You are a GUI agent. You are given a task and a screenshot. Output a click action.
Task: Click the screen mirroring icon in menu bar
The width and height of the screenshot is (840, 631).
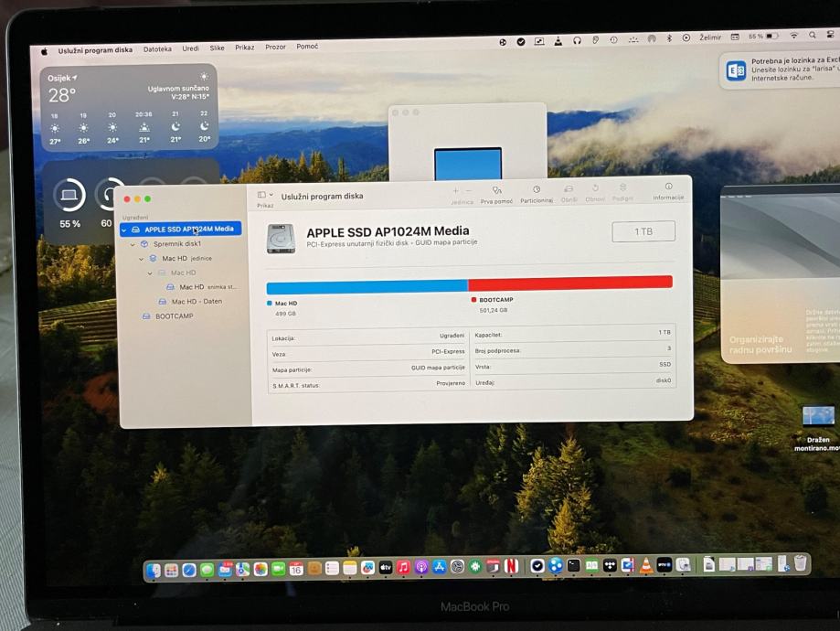(x=539, y=41)
